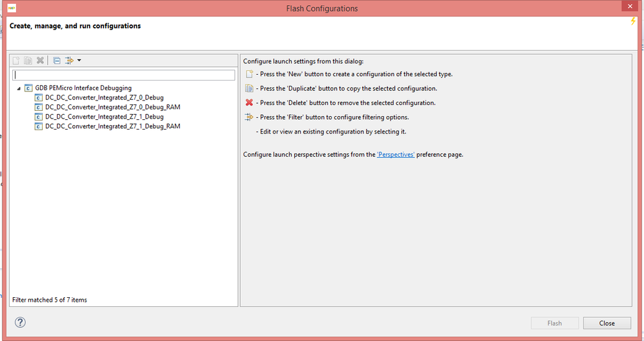
Task: Click the lightning bolt flash icon in the header
Action: click(x=633, y=22)
